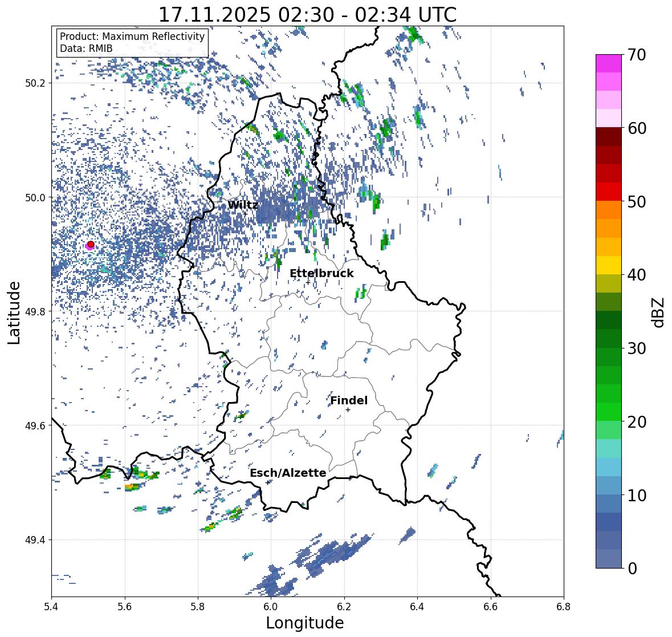Click the 6.4 longitude tick label
Image resolution: width=672 pixels, height=637 pixels.
click(x=417, y=607)
